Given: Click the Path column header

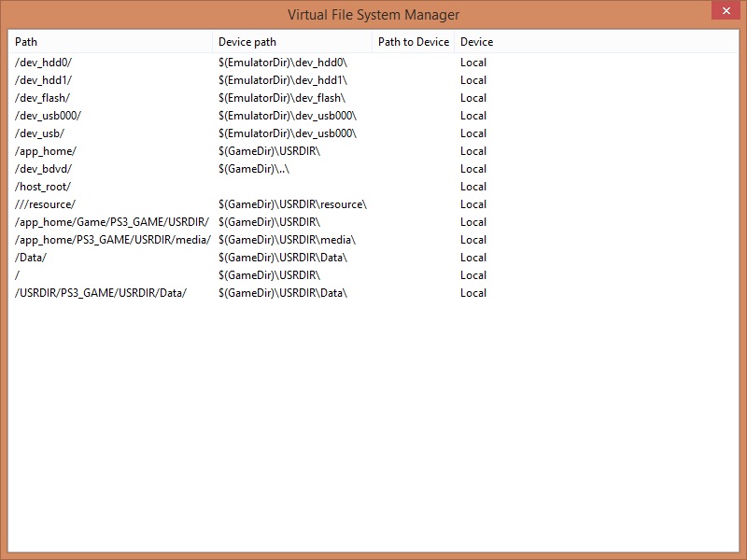Looking at the screenshot, I should 26,42.
